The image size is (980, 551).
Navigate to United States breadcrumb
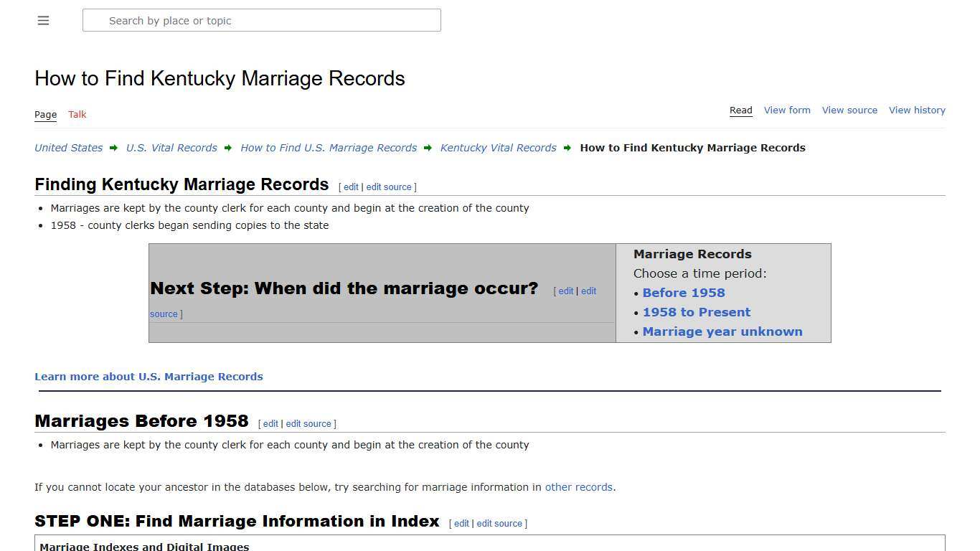(67, 148)
